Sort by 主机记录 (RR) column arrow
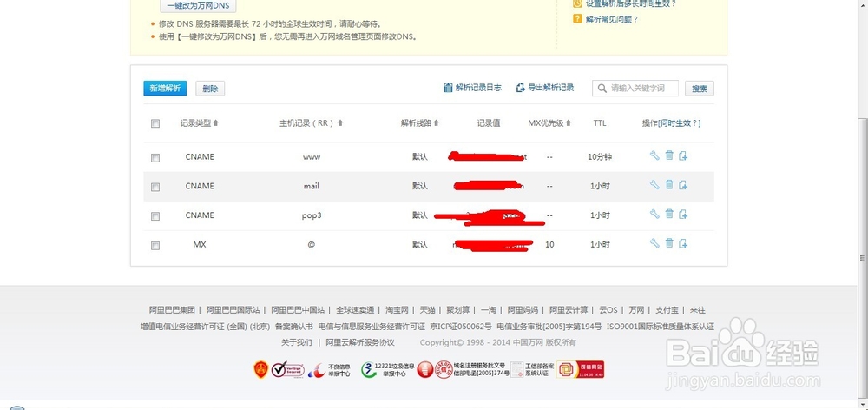This screenshot has width=868, height=410. 340,123
